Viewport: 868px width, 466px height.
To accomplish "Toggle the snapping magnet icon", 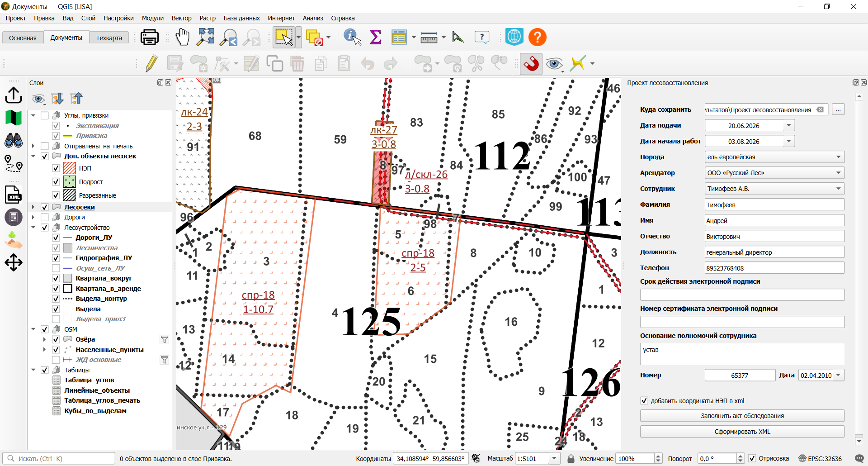I will click(x=531, y=64).
